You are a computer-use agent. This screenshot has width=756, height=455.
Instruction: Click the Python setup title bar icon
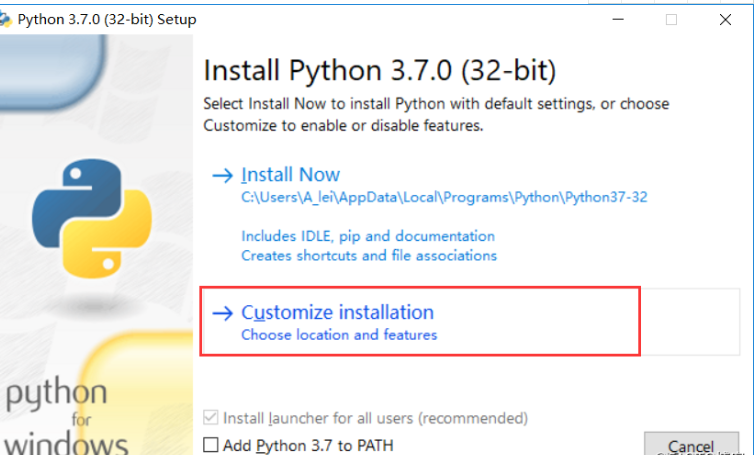pyautogui.click(x=5, y=19)
